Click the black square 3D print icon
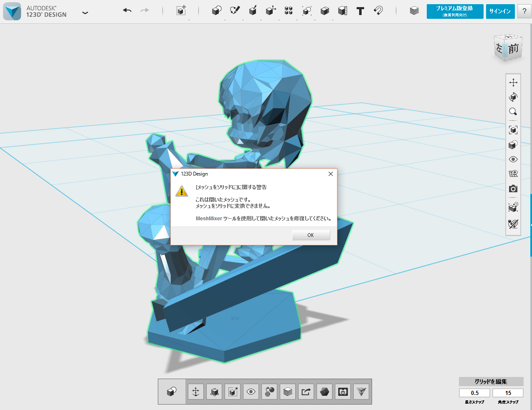532x410 pixels. coord(343,392)
